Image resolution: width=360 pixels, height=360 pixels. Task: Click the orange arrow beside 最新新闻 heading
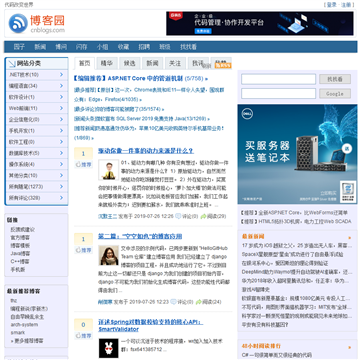pos(349,238)
